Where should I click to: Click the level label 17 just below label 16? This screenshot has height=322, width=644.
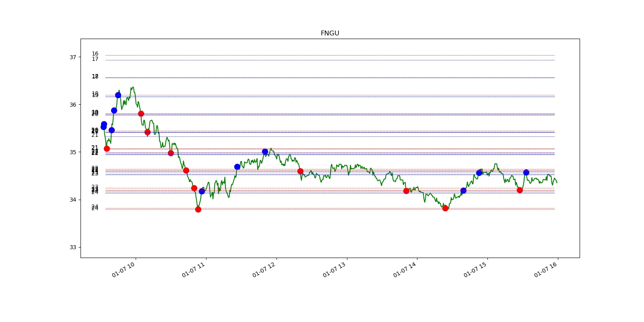pos(95,59)
